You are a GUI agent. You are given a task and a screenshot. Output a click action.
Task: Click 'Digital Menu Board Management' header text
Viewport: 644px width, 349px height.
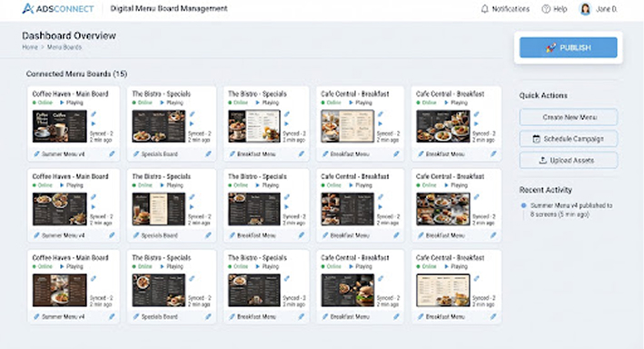click(x=169, y=8)
